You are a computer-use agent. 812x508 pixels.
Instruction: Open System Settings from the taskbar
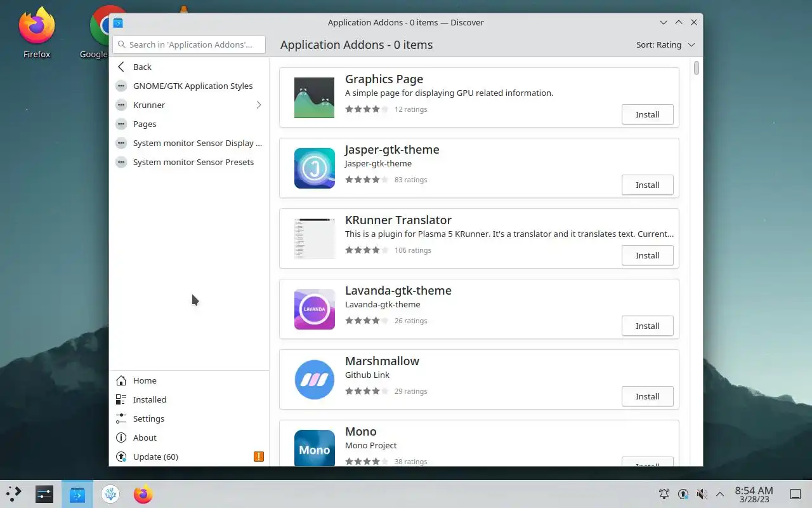point(44,494)
